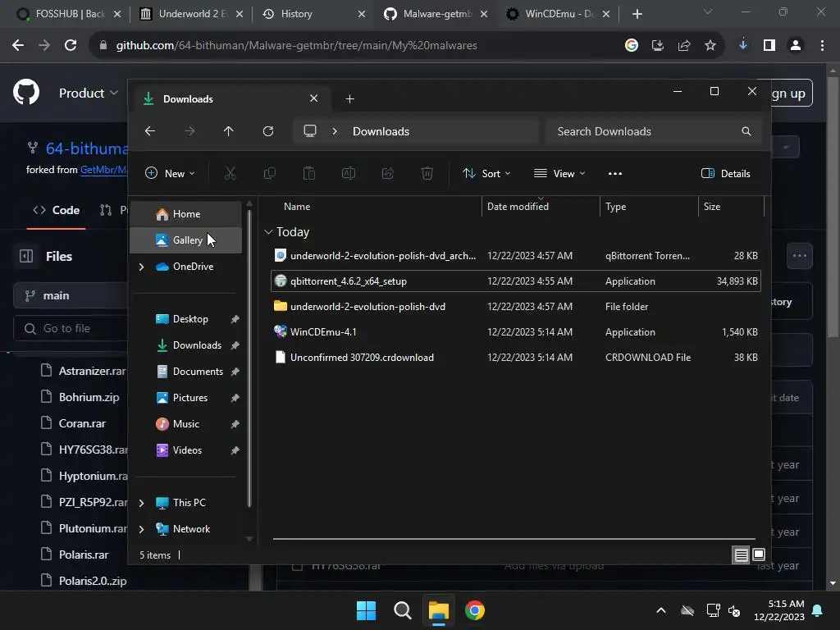
Task: Collapse GitHub file tree side panel
Action: (26, 256)
